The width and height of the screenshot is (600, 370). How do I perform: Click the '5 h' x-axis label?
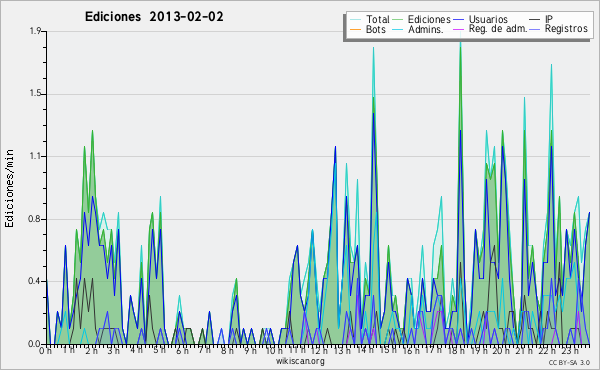pos(159,350)
